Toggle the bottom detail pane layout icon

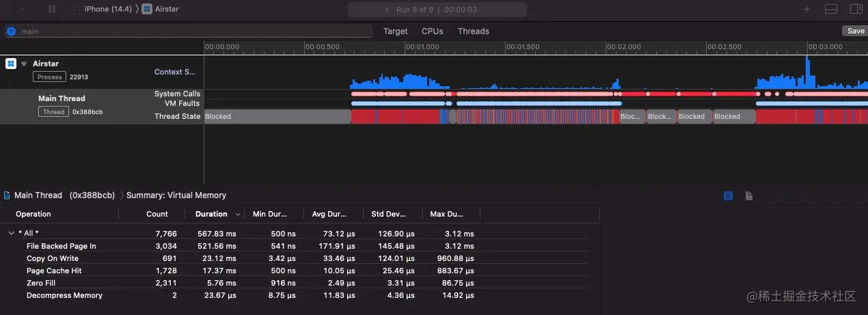coord(831,9)
